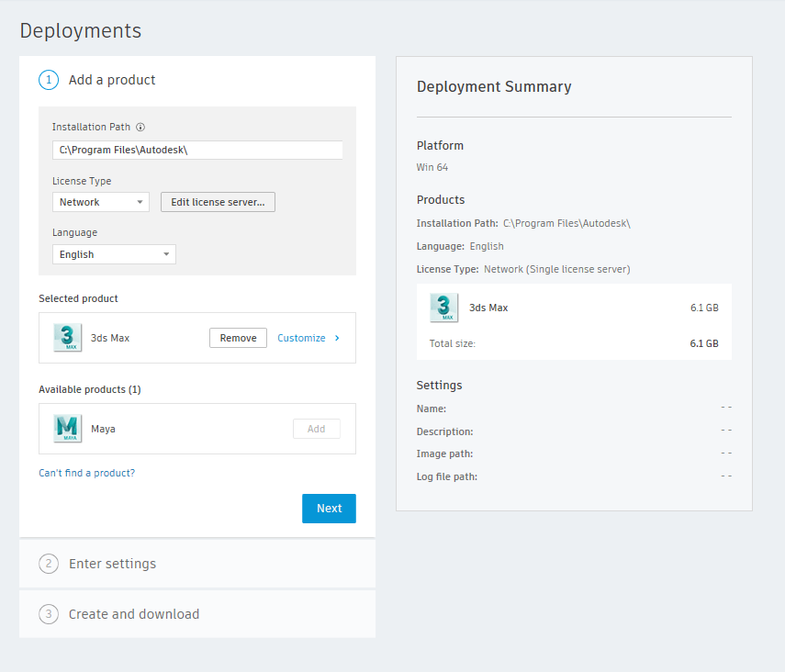Screen dimensions: 785x672
Task: Expand the Create and download step
Action: tap(197, 614)
